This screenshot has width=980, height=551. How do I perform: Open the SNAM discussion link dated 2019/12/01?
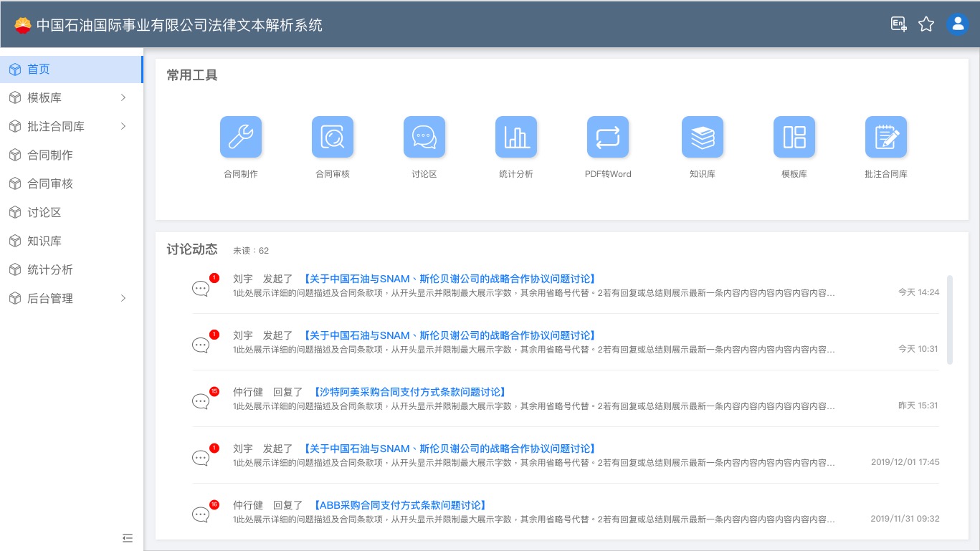click(449, 449)
